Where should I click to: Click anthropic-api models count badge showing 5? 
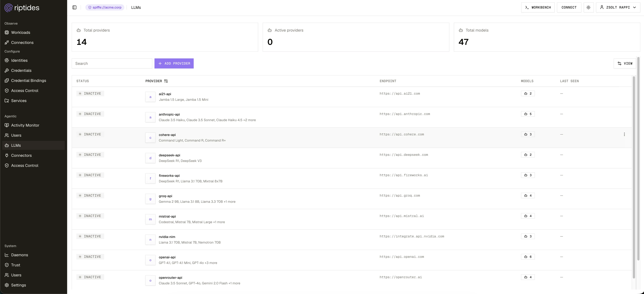528,114
